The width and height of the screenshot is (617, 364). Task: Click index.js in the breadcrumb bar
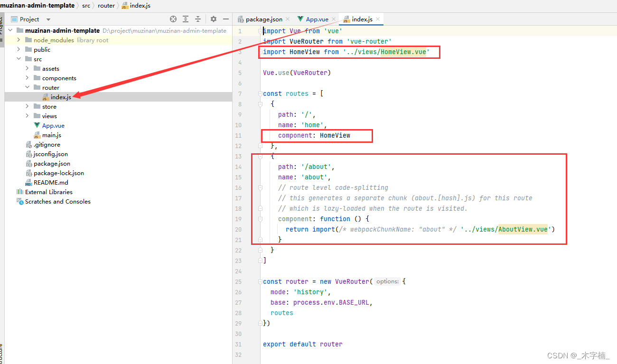(140, 6)
